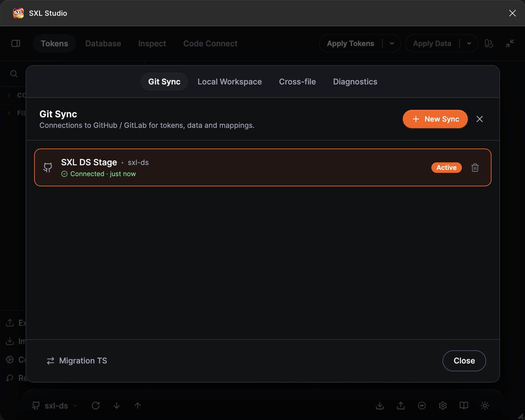Open Migration TS link

[77, 361]
